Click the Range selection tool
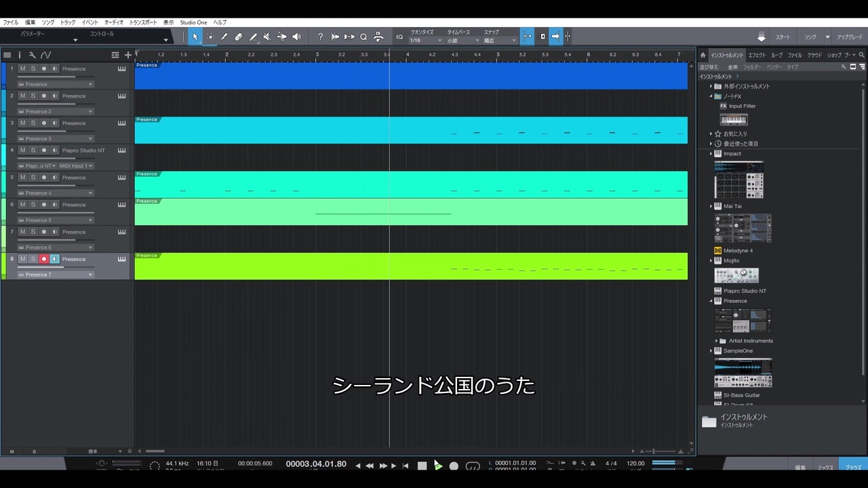Screen dimensions: 868x488 [210, 37]
